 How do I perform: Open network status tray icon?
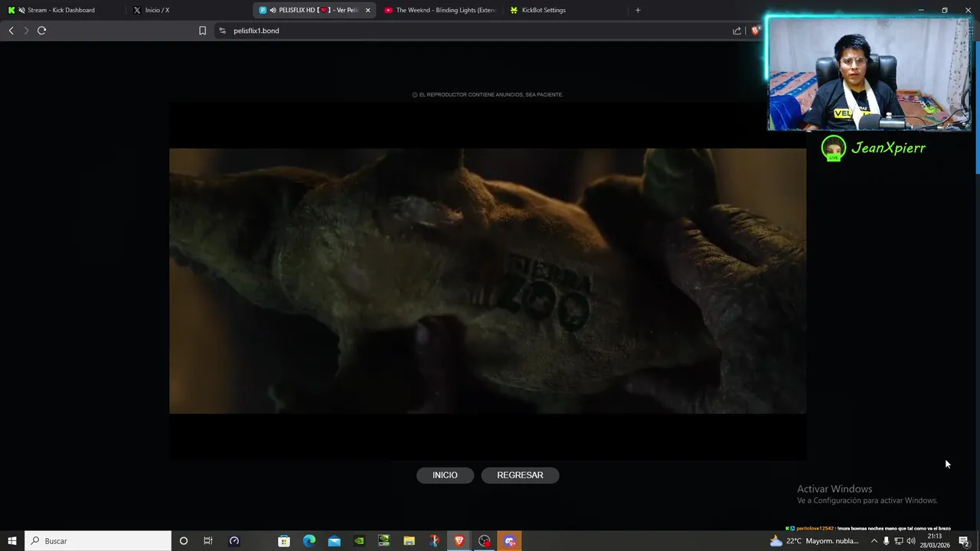(899, 541)
